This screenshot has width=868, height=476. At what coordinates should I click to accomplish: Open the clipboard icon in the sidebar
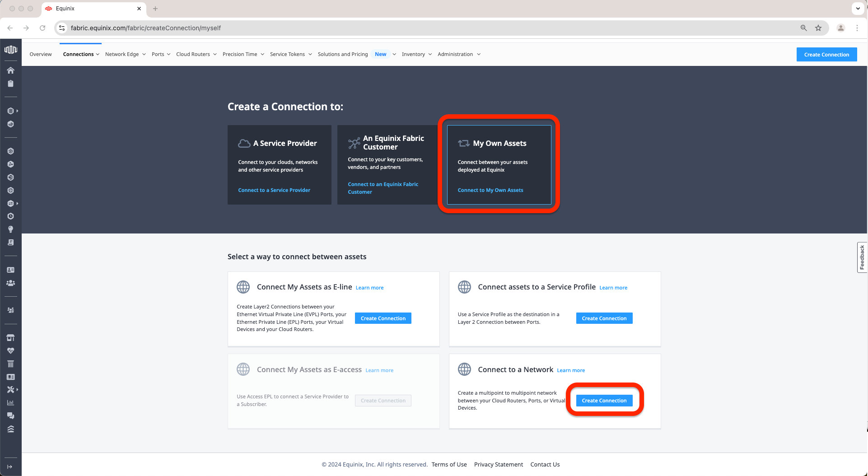click(11, 84)
